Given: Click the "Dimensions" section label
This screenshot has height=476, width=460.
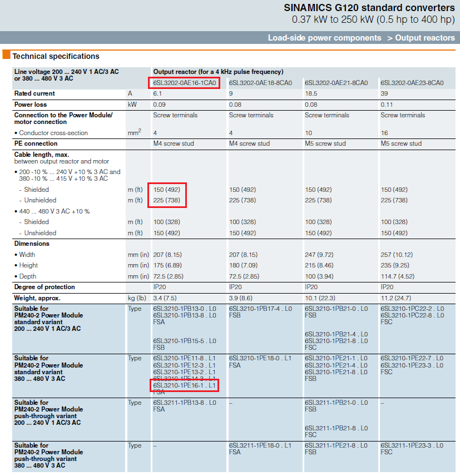Looking at the screenshot, I should 32,244.
